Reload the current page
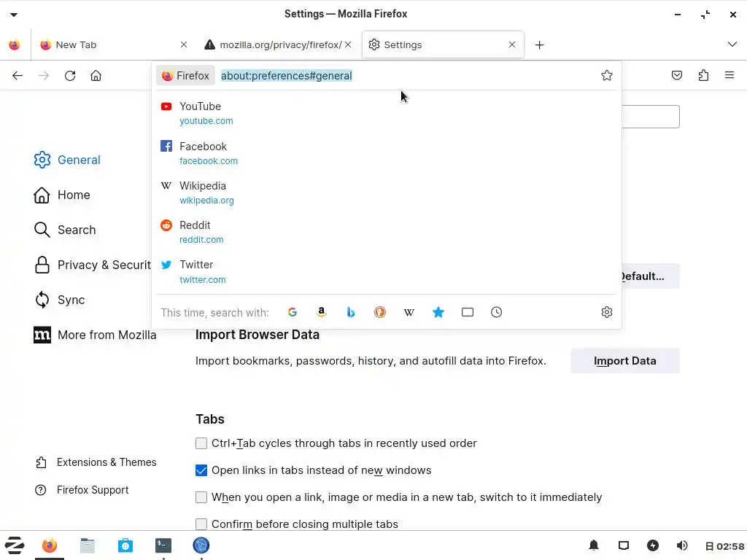 click(x=70, y=76)
